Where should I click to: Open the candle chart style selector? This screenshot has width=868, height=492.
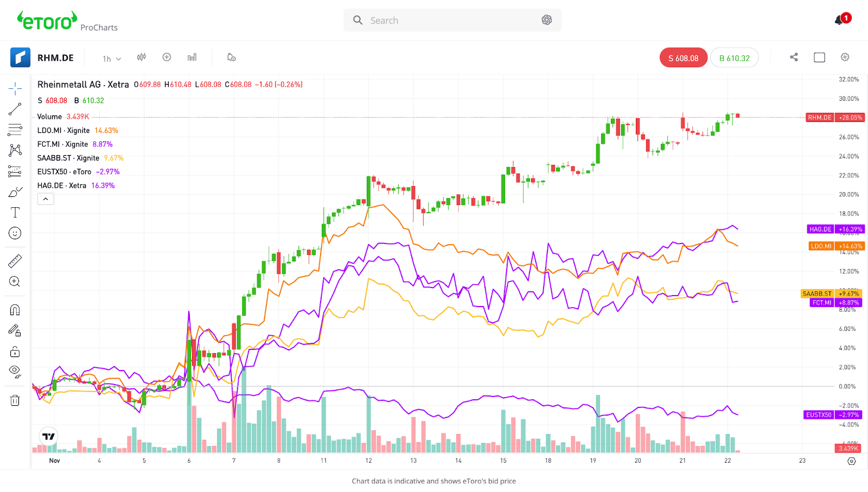coord(142,57)
